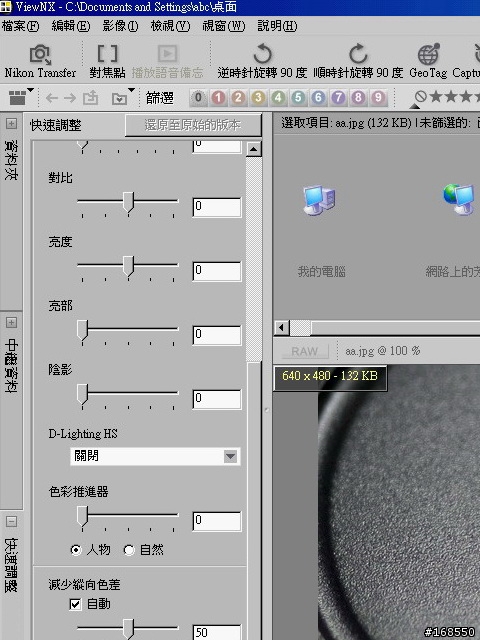The width and height of the screenshot is (480, 640).
Task: Filter by pink label 8
Action: (358, 98)
